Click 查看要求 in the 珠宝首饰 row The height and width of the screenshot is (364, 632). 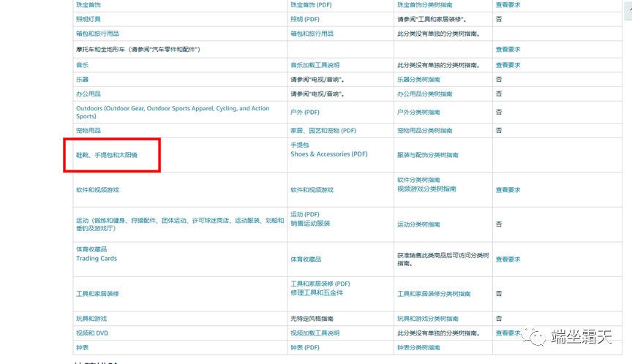[508, 5]
